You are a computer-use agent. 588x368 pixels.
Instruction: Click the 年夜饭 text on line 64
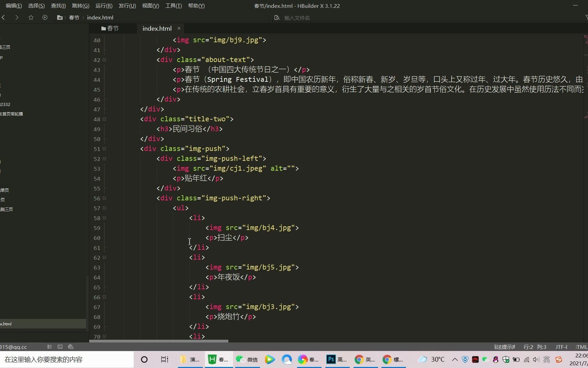(x=229, y=277)
